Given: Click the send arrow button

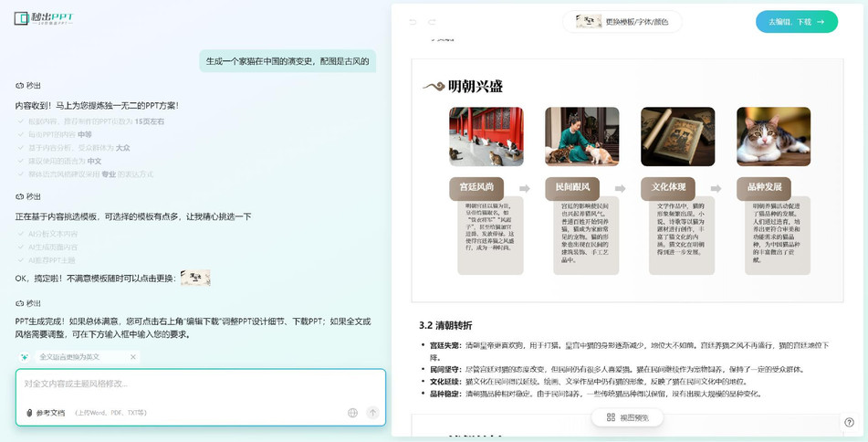Looking at the screenshot, I should click(x=372, y=413).
